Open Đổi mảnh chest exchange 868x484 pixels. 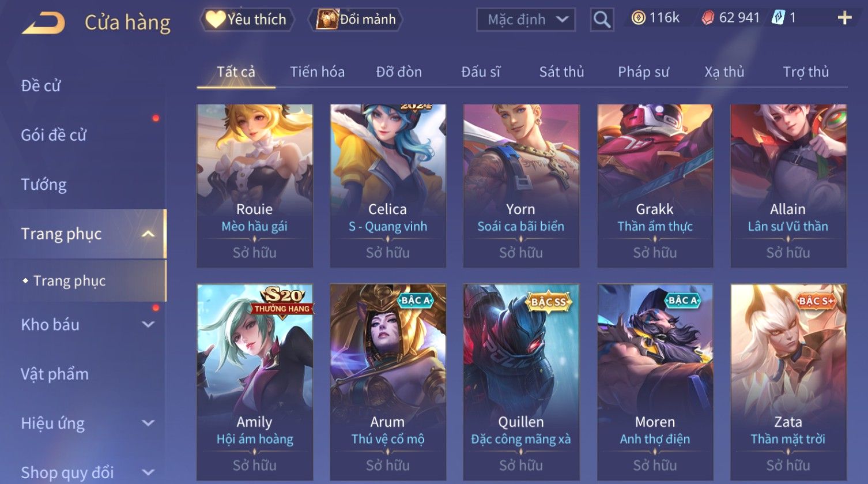point(356,20)
